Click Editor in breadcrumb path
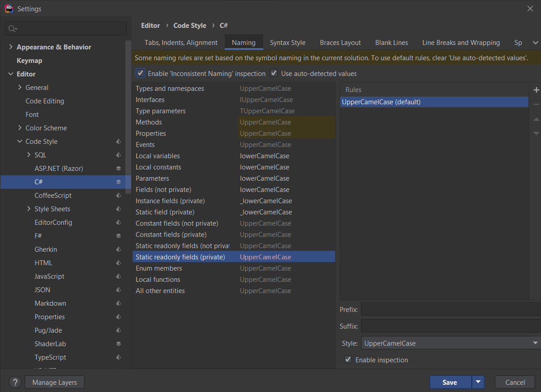Viewport: 541px width, 392px height. point(151,26)
